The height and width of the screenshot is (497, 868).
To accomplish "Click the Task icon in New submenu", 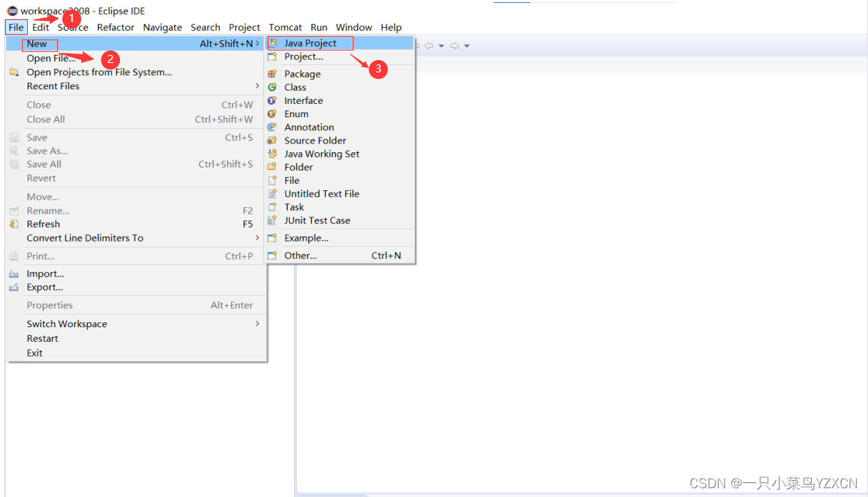I will [272, 206].
